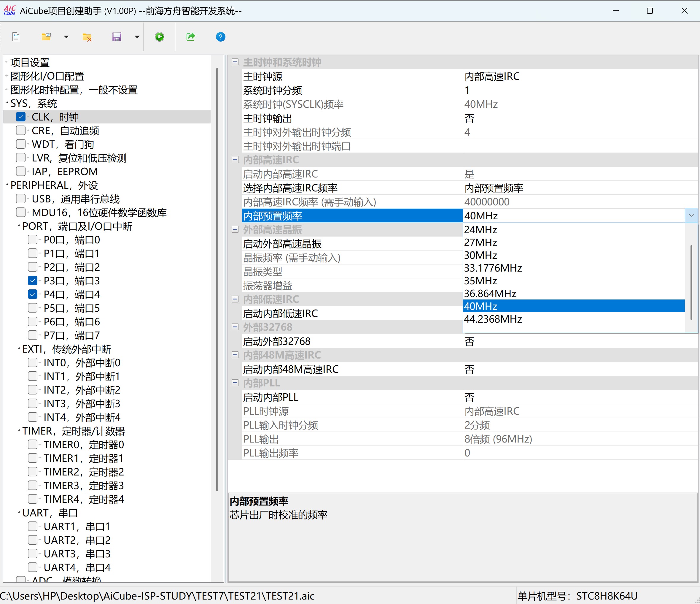The image size is (700, 604).
Task: Pick 36.864MHz from the frequency list
Action: click(574, 293)
